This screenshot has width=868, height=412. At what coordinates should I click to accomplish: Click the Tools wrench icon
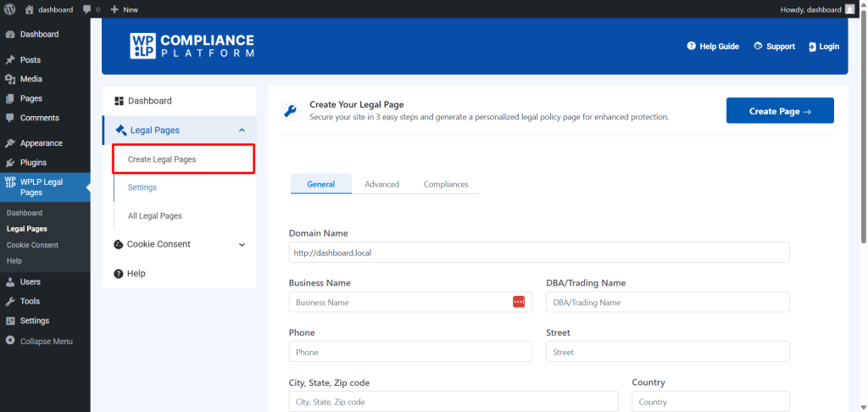(x=10, y=301)
